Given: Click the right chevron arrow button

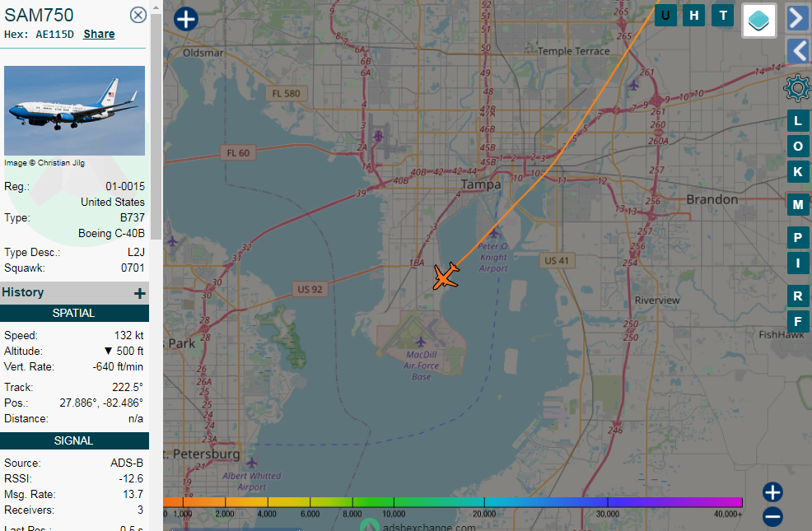Looking at the screenshot, I should [798, 18].
